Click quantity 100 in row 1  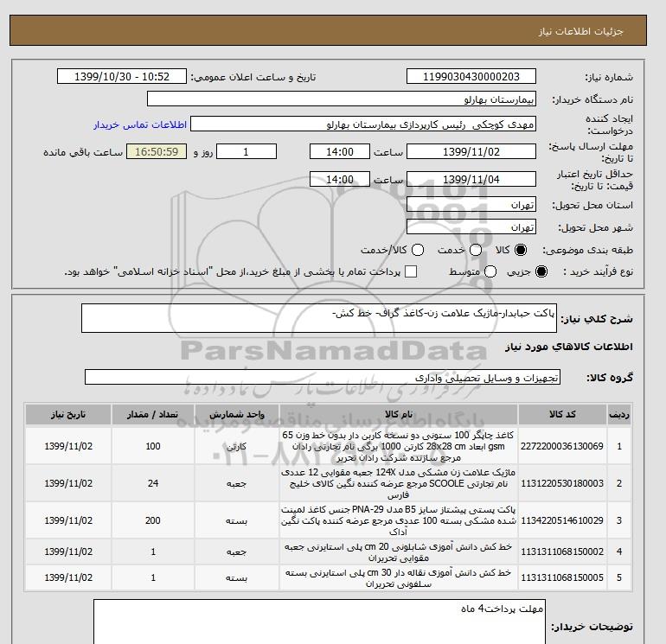(153, 446)
